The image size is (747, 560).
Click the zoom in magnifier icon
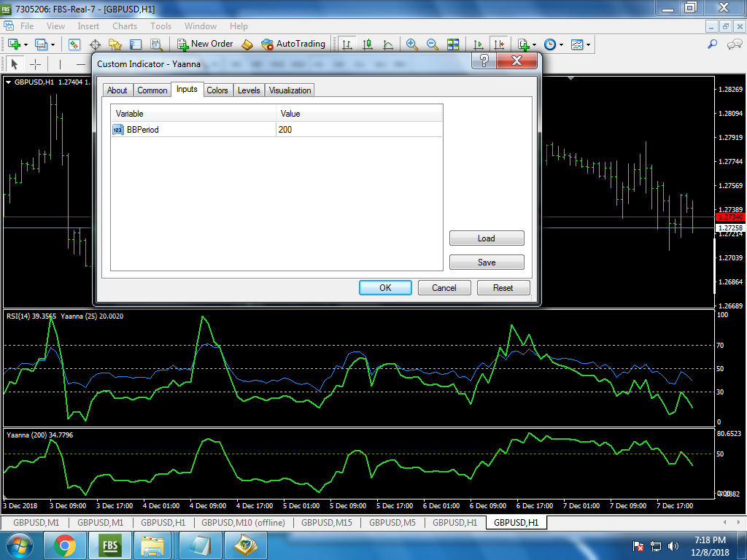412,44
